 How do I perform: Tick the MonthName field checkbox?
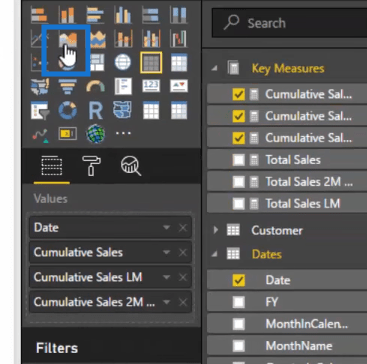click(239, 346)
